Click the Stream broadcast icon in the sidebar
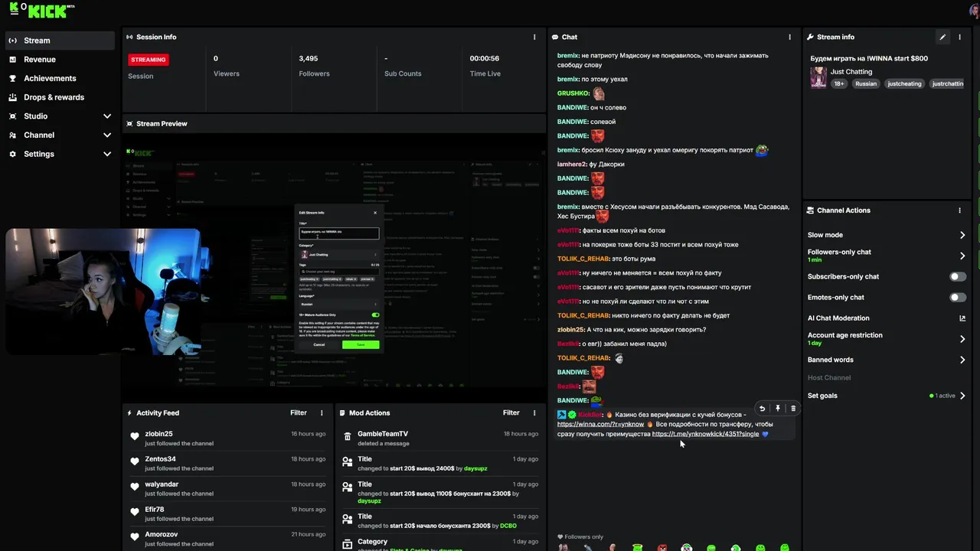The width and height of the screenshot is (980, 551). click(12, 41)
